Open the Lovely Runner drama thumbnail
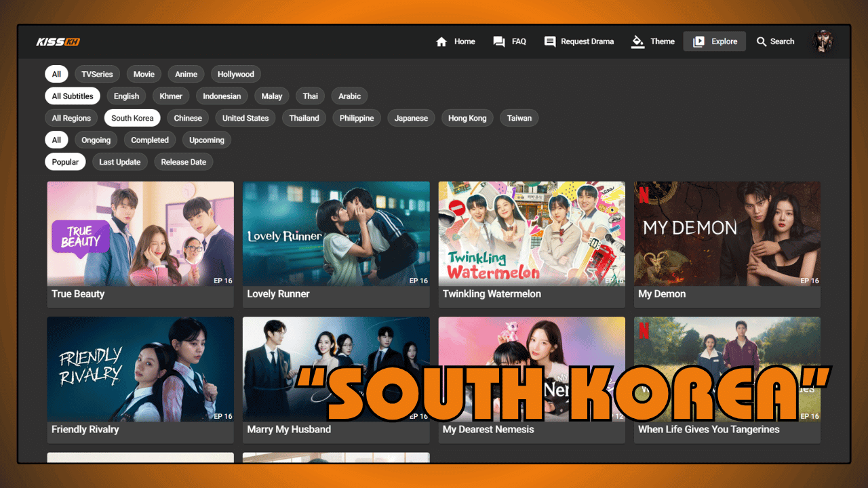The image size is (868, 488). (336, 233)
